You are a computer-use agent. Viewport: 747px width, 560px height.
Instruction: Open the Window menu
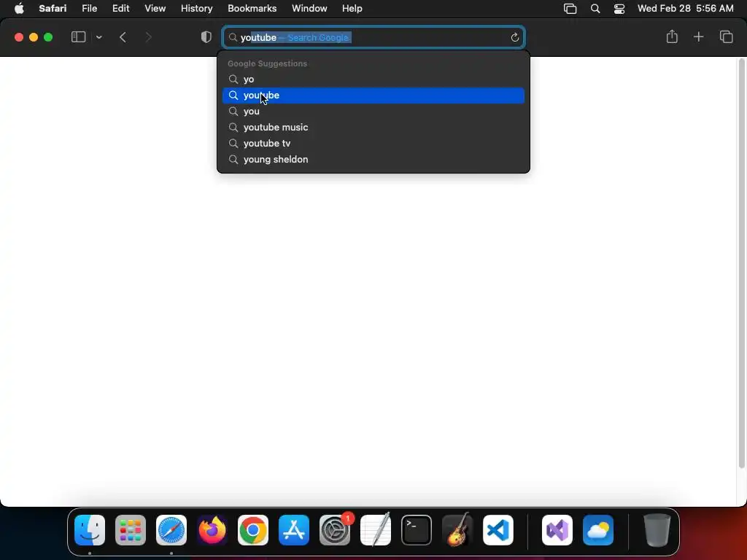(309, 9)
